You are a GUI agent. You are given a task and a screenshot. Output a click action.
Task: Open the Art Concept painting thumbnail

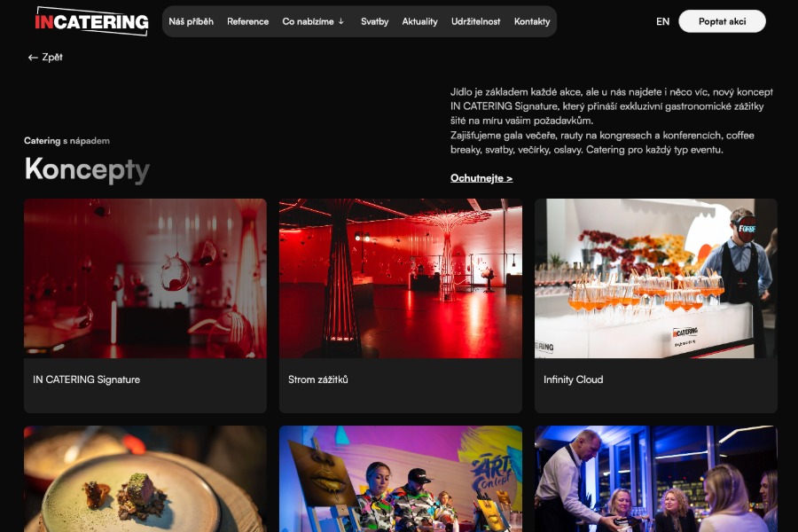401,479
